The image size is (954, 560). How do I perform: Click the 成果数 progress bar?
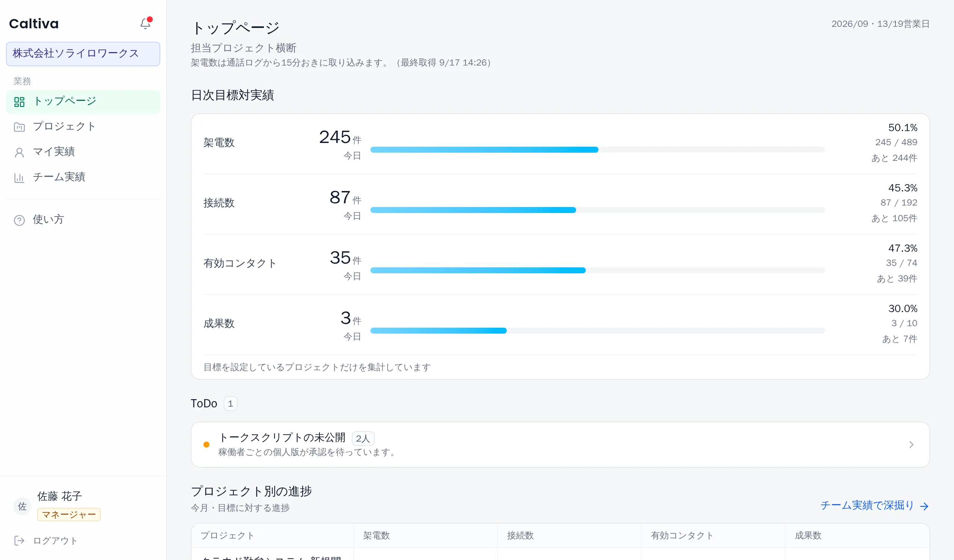[597, 331]
